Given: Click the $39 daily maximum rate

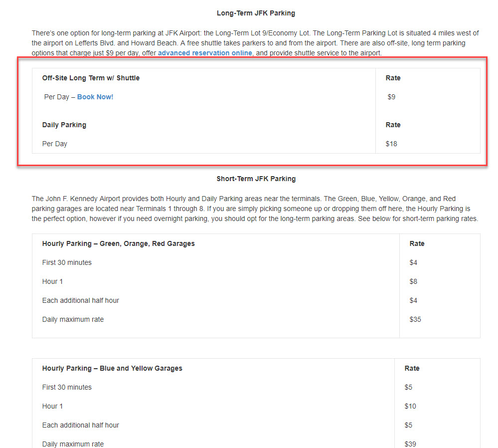Looking at the screenshot, I should (410, 444).
